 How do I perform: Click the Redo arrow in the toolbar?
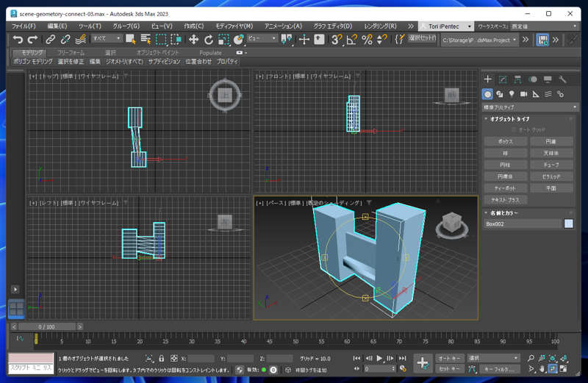(x=32, y=40)
